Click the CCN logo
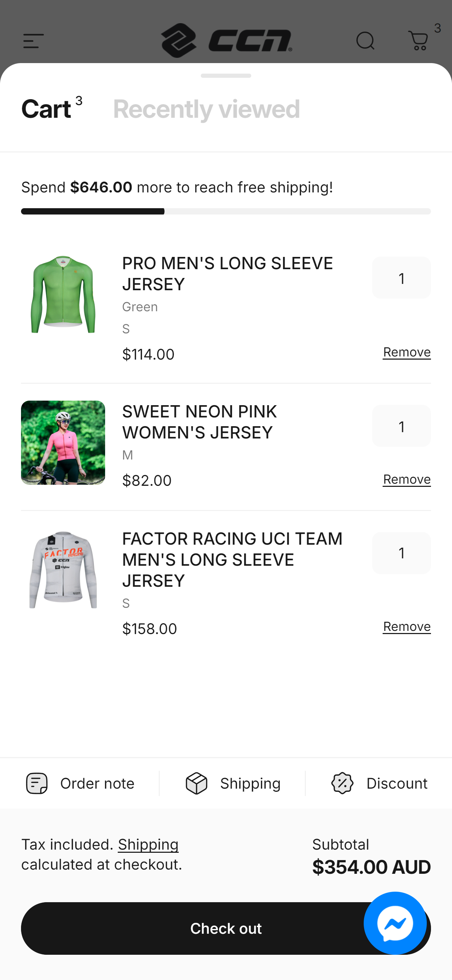Image resolution: width=452 pixels, height=980 pixels. point(226,40)
